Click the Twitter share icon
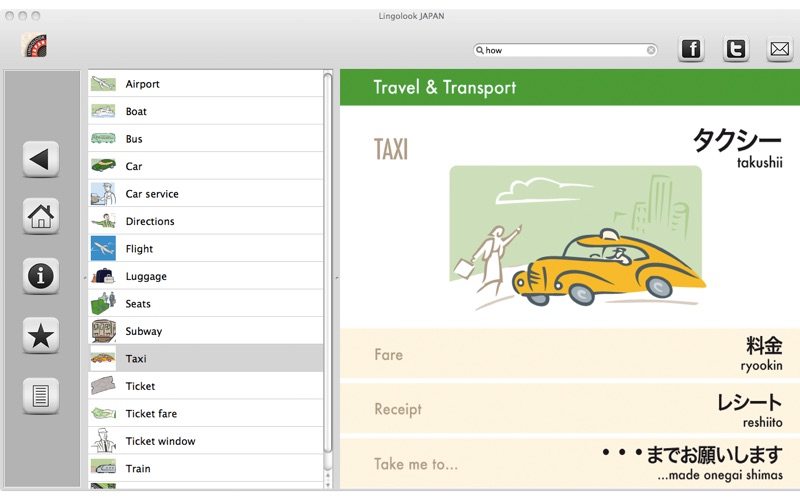Viewport: 800px width, 500px height. tap(736, 48)
